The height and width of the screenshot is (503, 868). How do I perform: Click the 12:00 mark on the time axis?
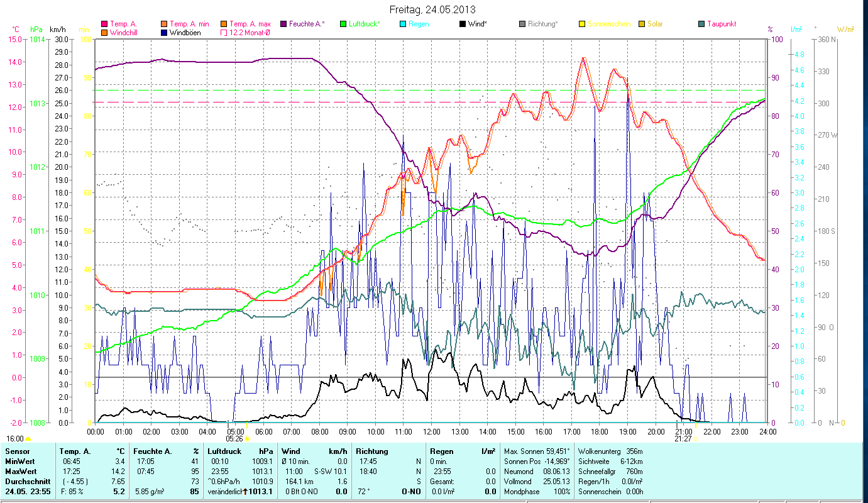click(432, 431)
